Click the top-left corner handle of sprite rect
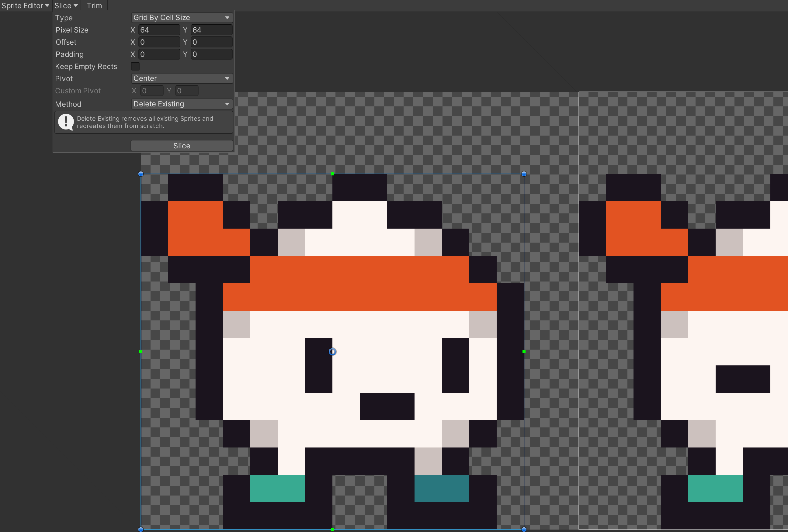Viewport: 788px width, 532px height. pos(141,174)
